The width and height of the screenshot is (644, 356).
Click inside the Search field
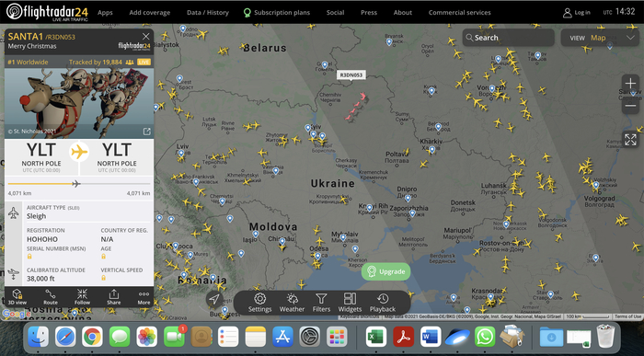click(x=509, y=38)
